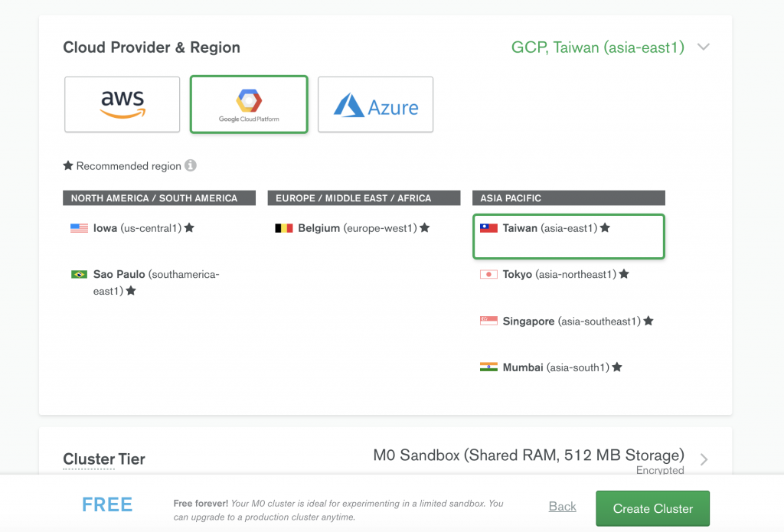Click the Asia Pacific header

point(569,198)
